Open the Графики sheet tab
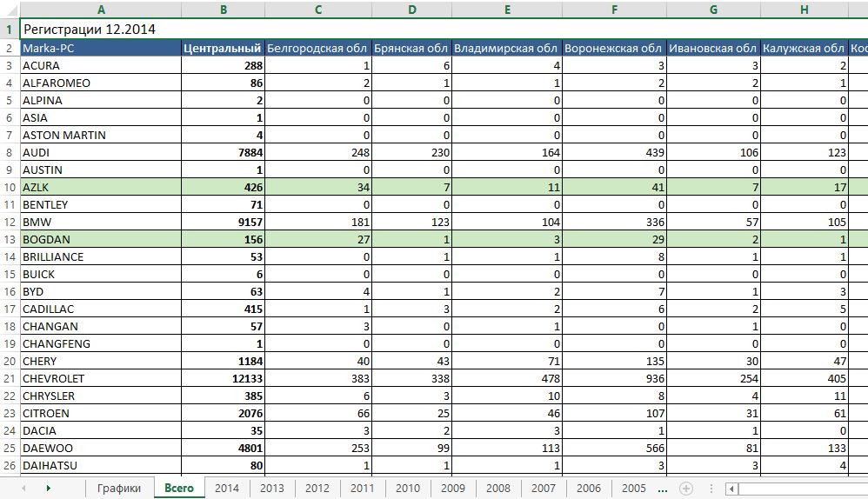868x499 pixels. (119, 488)
